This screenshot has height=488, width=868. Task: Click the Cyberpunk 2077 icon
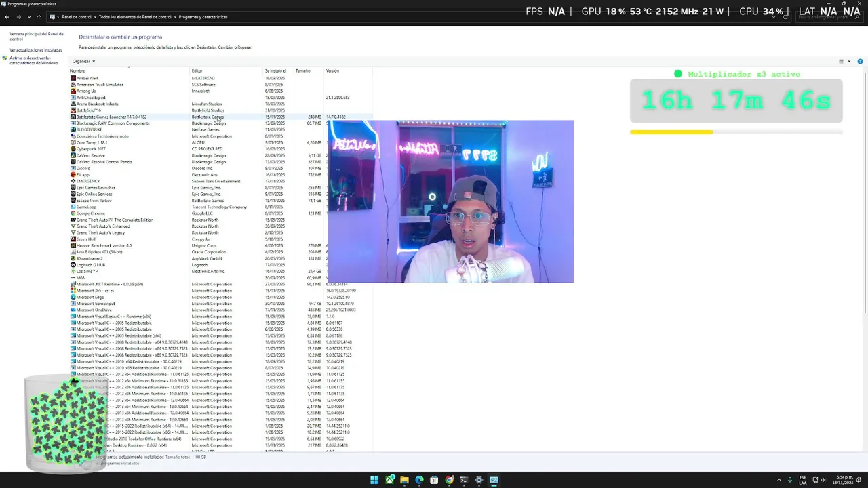click(x=73, y=149)
